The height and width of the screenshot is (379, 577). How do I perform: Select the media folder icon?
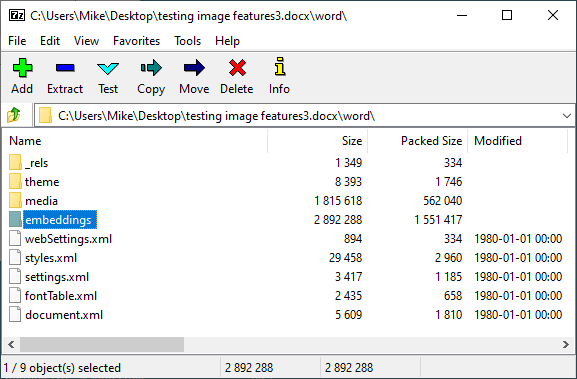[15, 201]
